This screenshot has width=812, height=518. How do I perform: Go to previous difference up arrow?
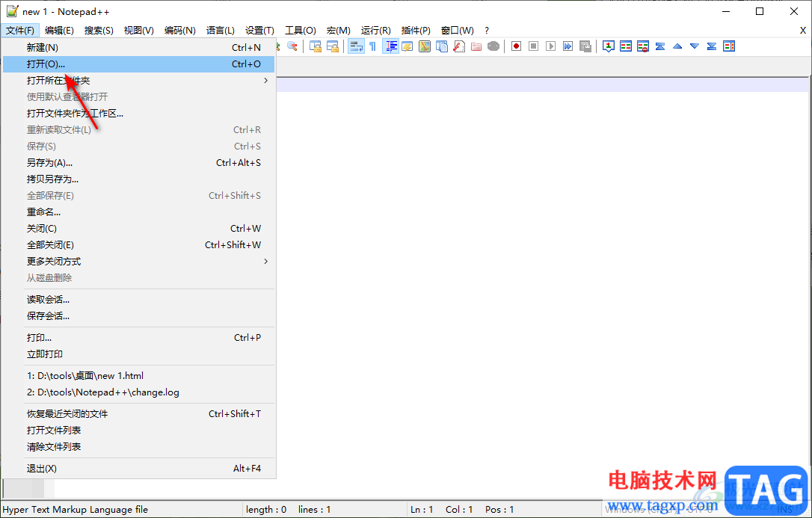tap(677, 46)
